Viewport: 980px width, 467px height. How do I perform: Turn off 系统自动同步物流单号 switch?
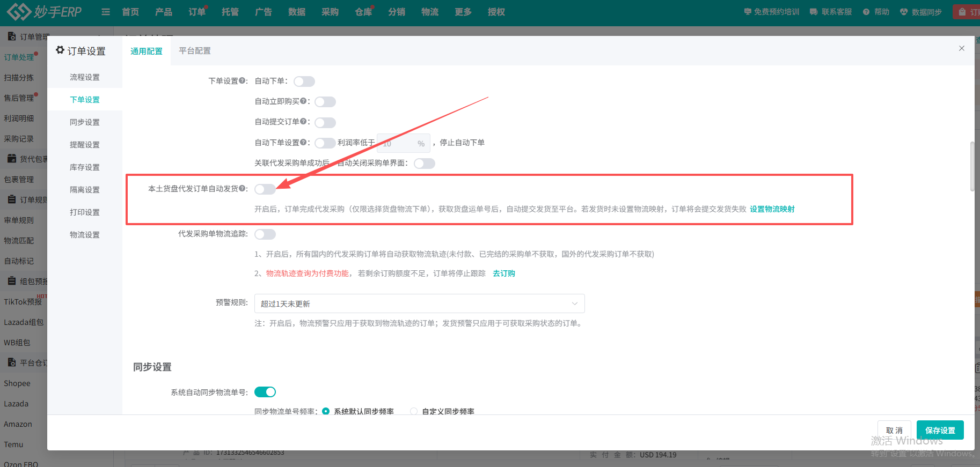tap(265, 392)
